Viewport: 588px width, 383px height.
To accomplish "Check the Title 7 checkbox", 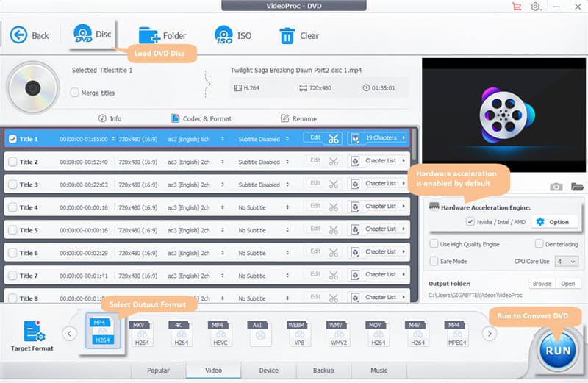I will coord(12,276).
